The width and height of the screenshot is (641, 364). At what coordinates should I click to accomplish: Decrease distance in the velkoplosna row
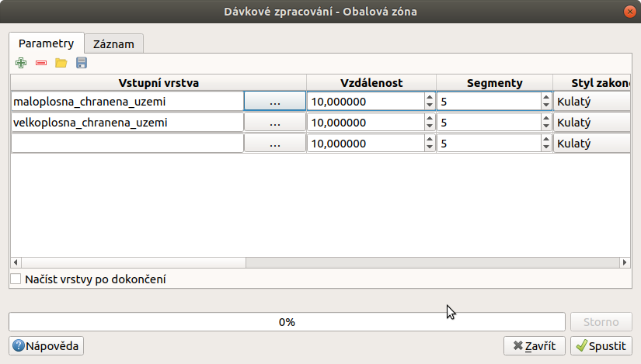(429, 127)
